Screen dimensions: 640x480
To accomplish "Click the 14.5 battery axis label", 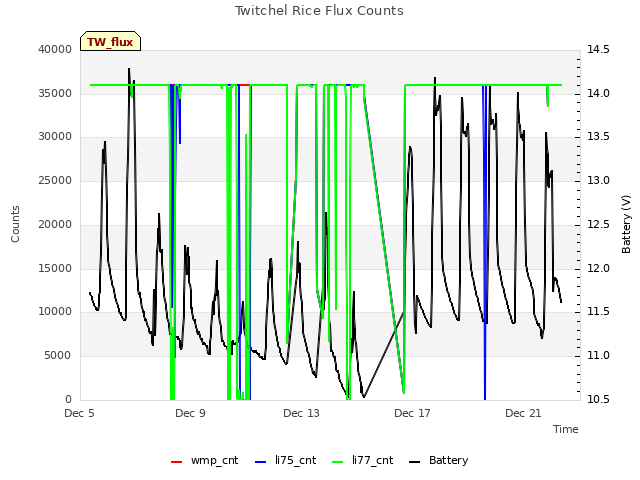I will (598, 49).
